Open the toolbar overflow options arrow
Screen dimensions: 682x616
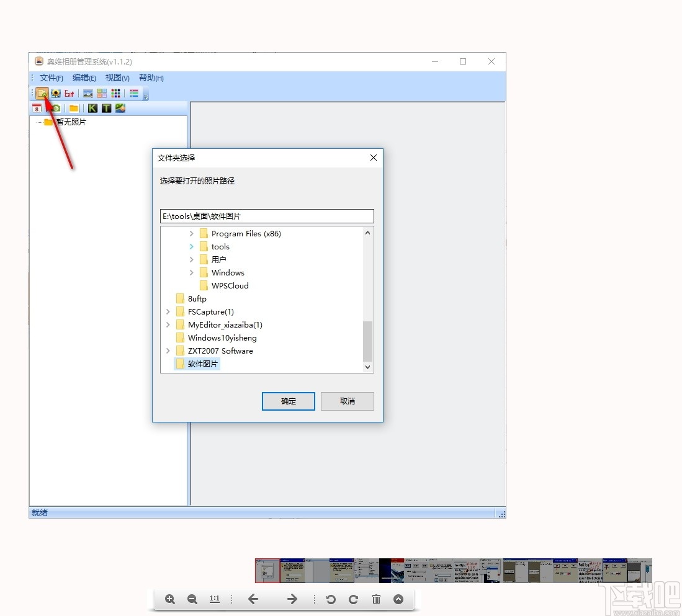click(146, 97)
